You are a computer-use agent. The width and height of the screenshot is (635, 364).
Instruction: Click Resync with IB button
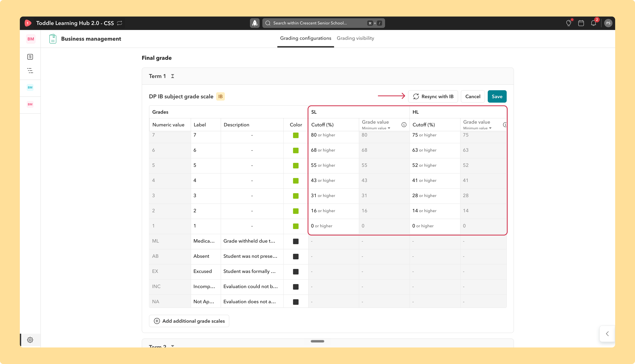433,96
